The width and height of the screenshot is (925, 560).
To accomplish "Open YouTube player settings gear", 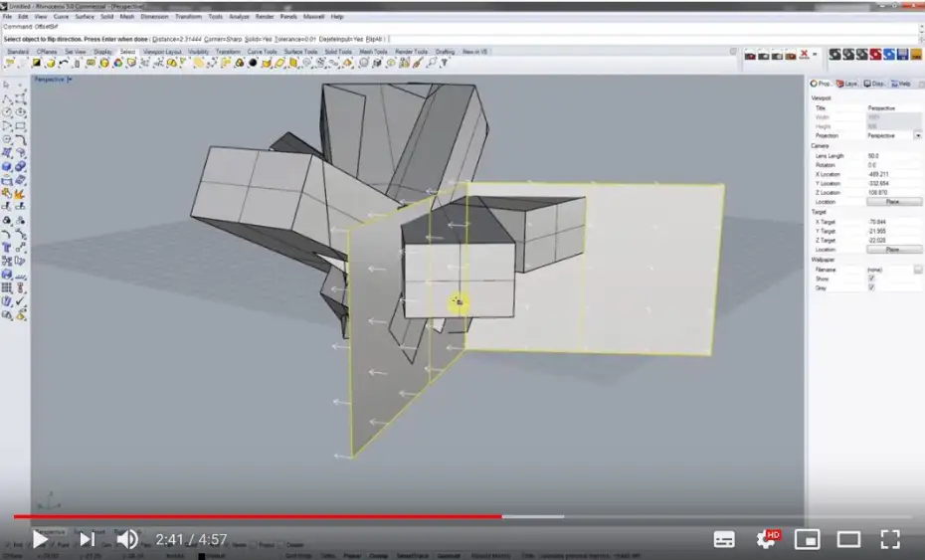I will (766, 539).
